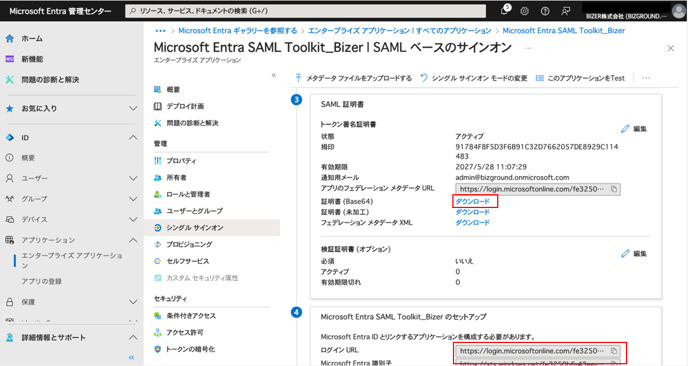This screenshot has height=366, width=688.
Task: Expand the お気に入り section chevron
Action: (x=133, y=108)
